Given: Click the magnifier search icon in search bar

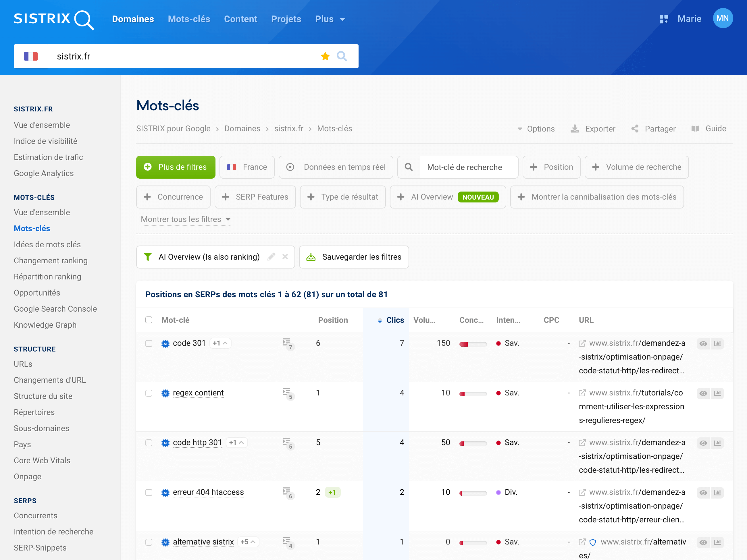Looking at the screenshot, I should (x=341, y=56).
